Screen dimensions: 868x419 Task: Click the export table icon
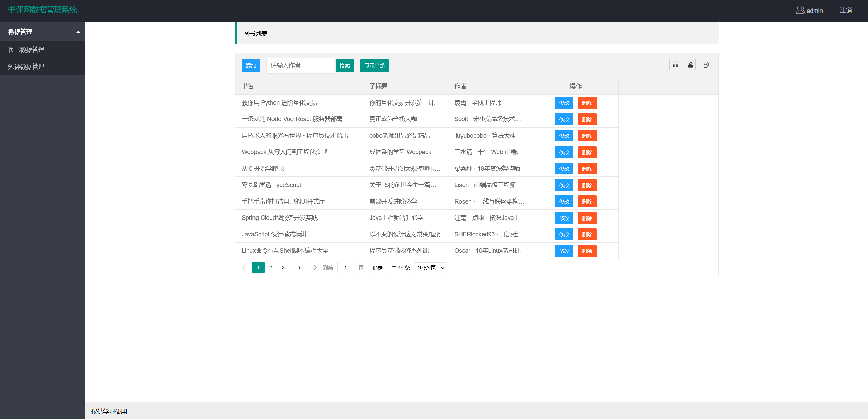[690, 64]
